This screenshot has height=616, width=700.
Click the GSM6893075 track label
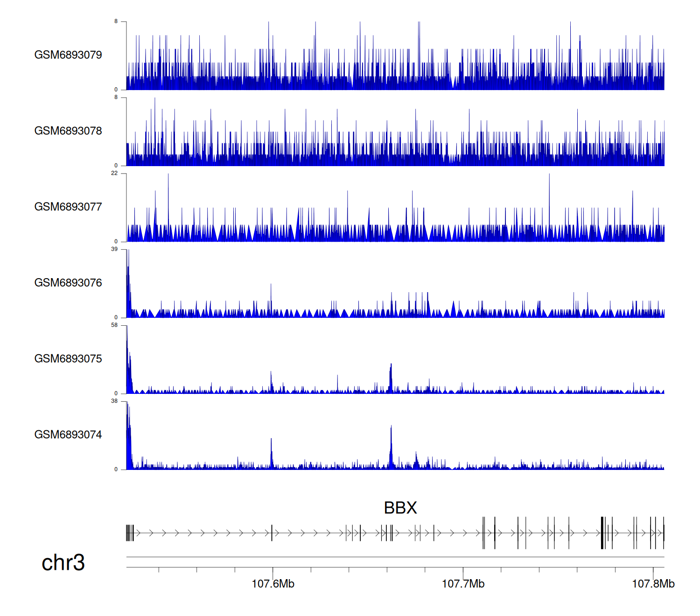[x=68, y=359]
